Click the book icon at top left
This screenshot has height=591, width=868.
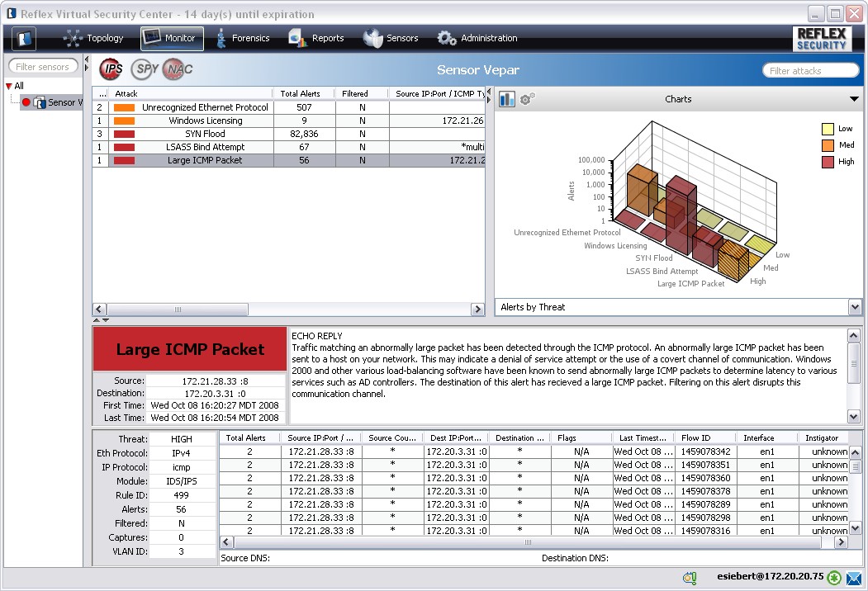24,38
